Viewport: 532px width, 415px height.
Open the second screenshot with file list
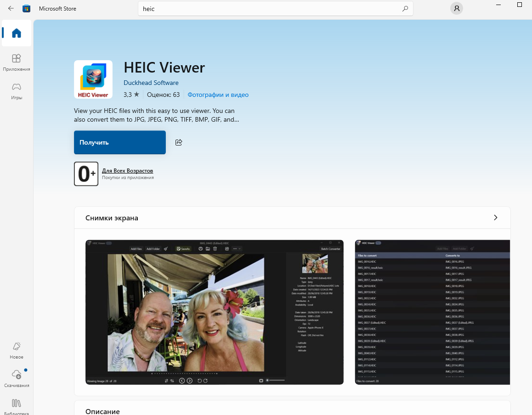[432, 312]
